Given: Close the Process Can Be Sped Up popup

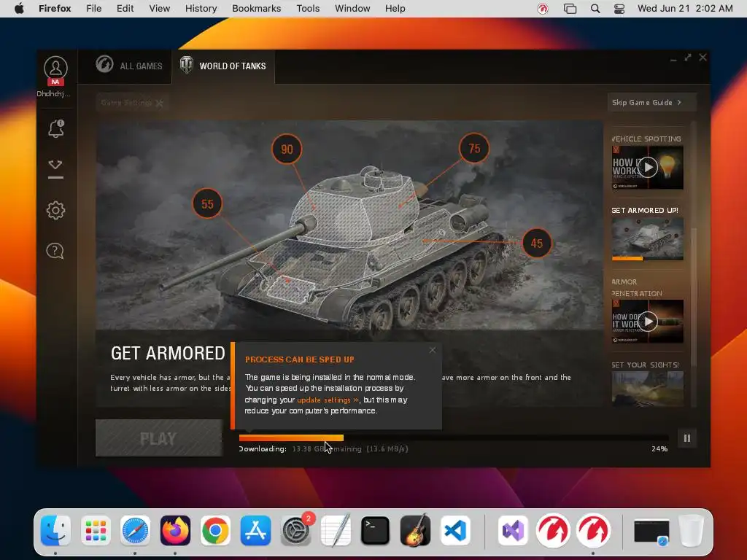Looking at the screenshot, I should pos(432,351).
